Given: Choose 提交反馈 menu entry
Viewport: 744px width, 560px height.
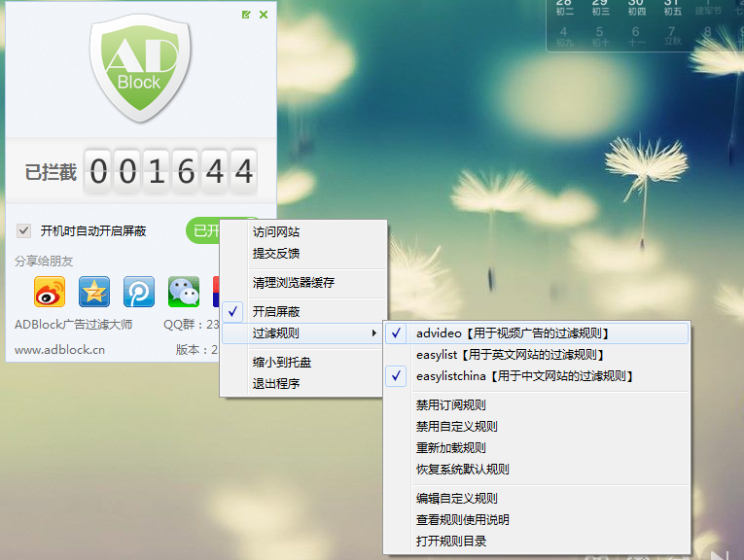Looking at the screenshot, I should [x=303, y=253].
